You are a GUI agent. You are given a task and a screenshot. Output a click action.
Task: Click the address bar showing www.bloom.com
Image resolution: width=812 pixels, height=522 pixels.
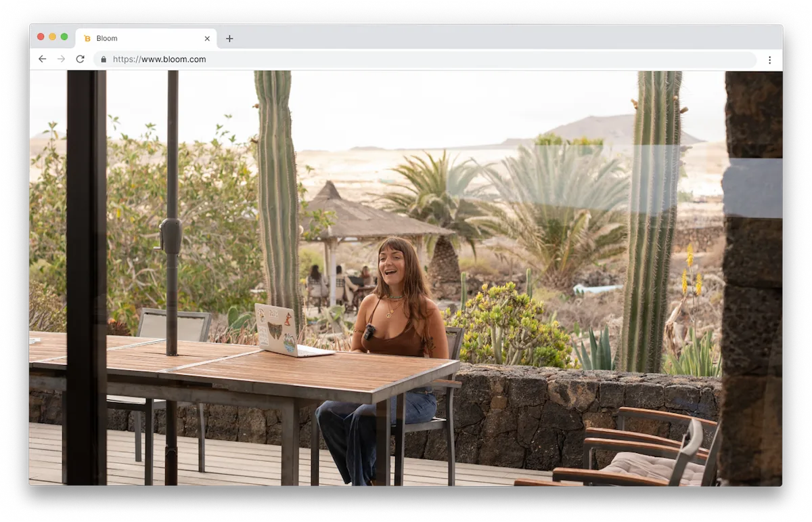click(x=425, y=60)
